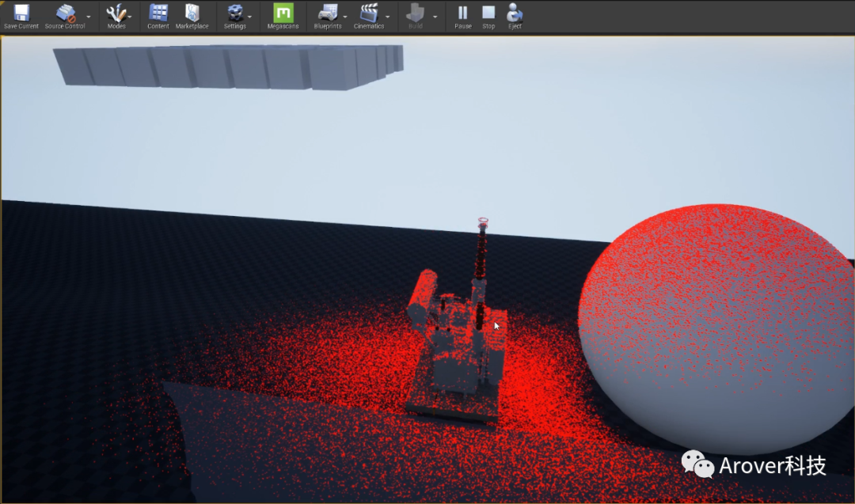Click the greyed-out Build icon
Viewport: 855px width, 504px height.
click(x=415, y=13)
